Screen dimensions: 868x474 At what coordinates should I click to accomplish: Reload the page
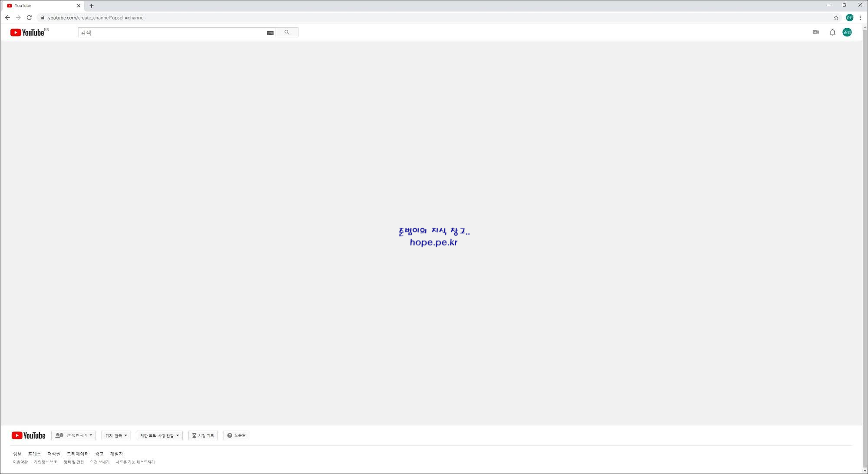tap(29, 18)
